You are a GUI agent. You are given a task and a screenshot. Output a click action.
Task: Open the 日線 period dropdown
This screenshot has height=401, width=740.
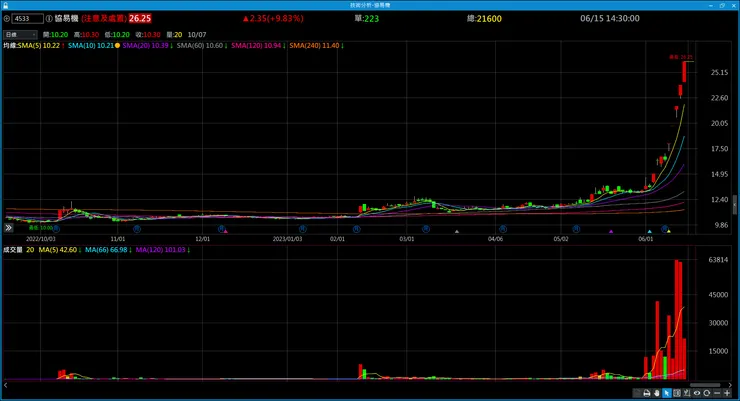click(x=20, y=34)
